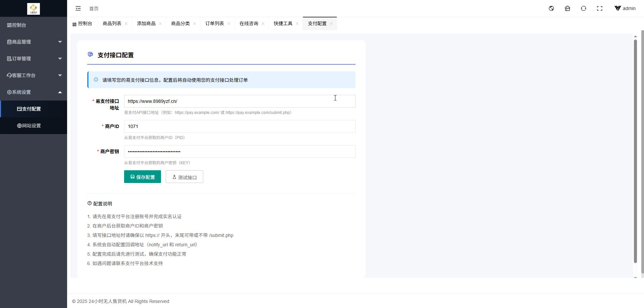Close the 快捷工具 tab
644x308 pixels.
297,23
